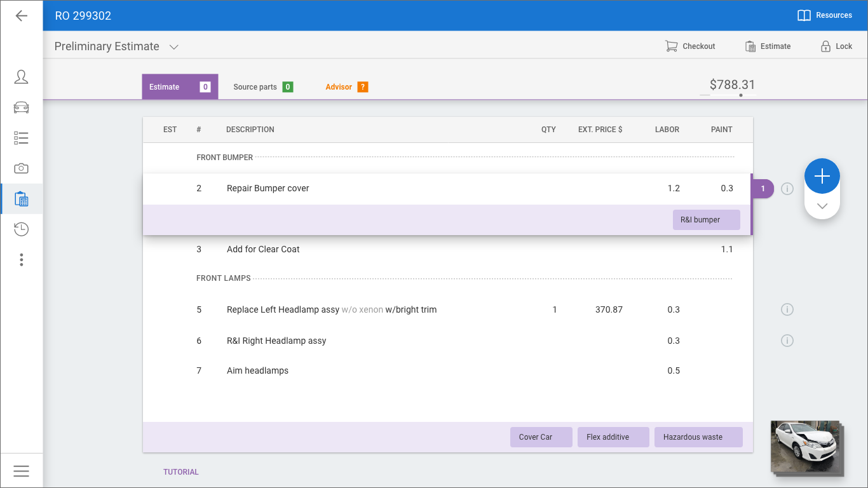Click the Checkout button

click(690, 46)
